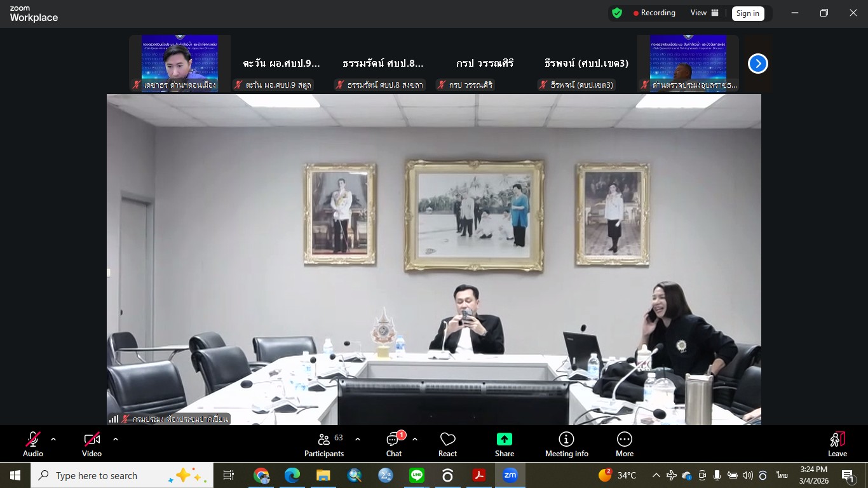Expand audio options arrow next to Audio
The image size is (868, 488).
click(53, 439)
